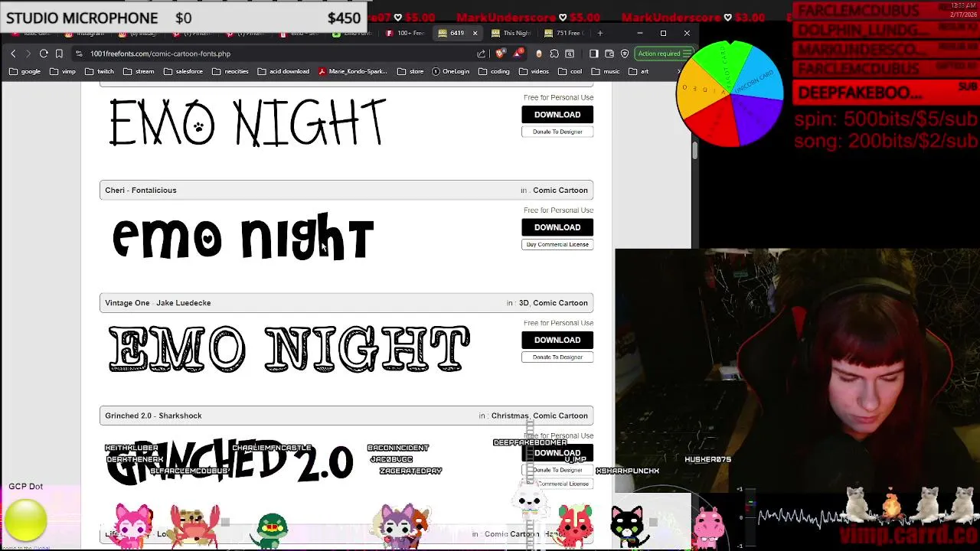Open the Brave Rewards triangle icon
Viewport: 980px width, 551px height.
[518, 54]
